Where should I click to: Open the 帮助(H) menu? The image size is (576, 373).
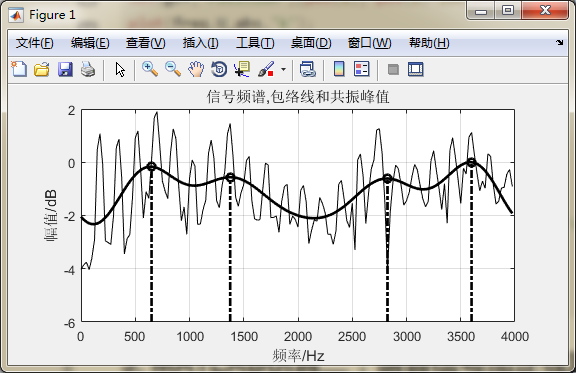pyautogui.click(x=429, y=43)
